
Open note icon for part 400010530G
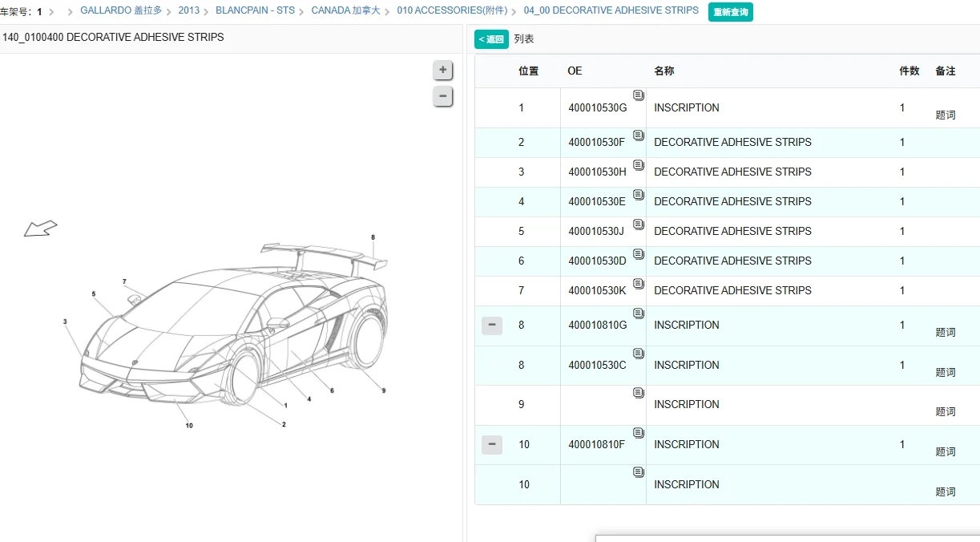pos(639,95)
